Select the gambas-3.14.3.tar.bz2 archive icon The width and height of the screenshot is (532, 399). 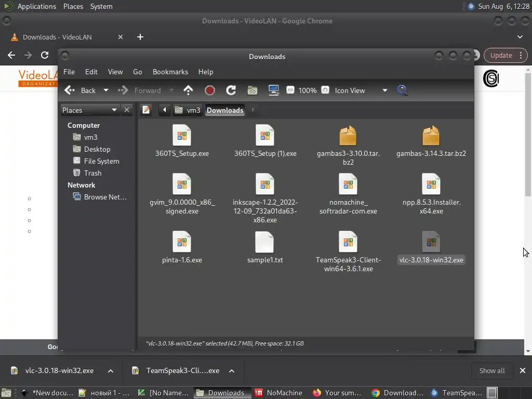pyautogui.click(x=431, y=136)
